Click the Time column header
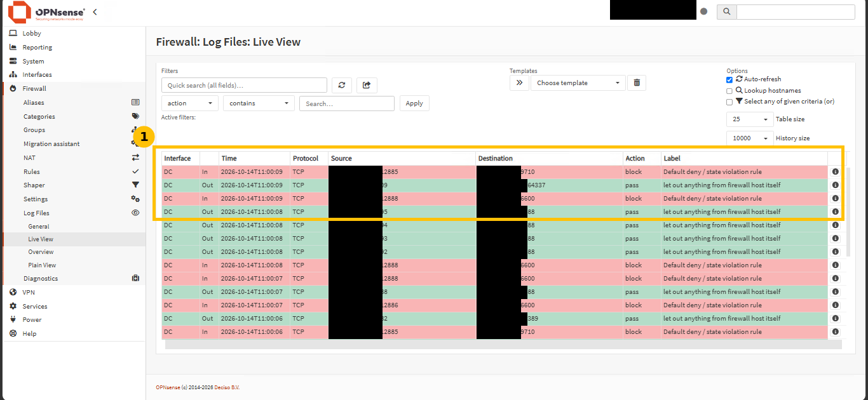This screenshot has height=400, width=868. (x=229, y=158)
